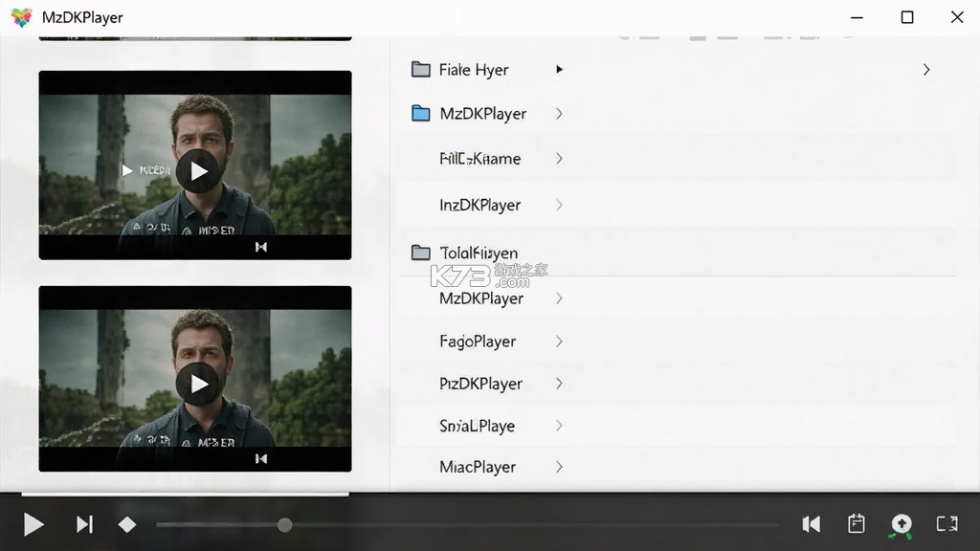This screenshot has height=551, width=980.
Task: Open the clipboard icon in the bottom bar
Action: pos(857,523)
